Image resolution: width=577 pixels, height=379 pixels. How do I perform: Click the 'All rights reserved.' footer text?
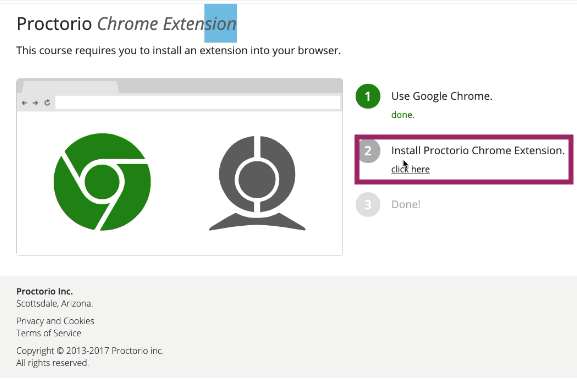pyautogui.click(x=52, y=363)
